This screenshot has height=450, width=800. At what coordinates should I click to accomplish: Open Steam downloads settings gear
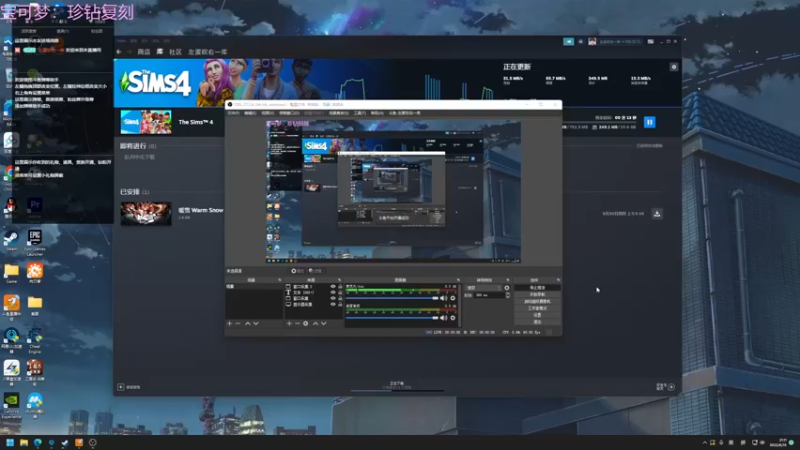pos(674,67)
